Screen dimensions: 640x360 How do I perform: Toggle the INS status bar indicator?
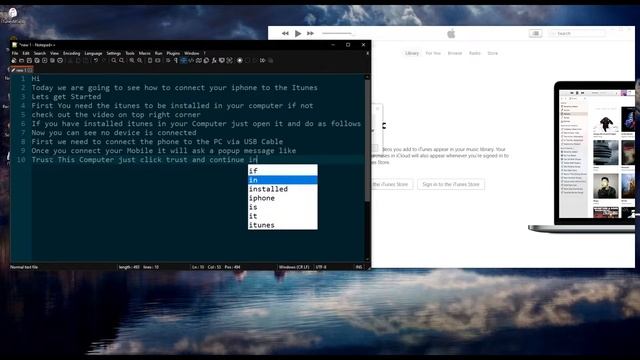pos(359,267)
